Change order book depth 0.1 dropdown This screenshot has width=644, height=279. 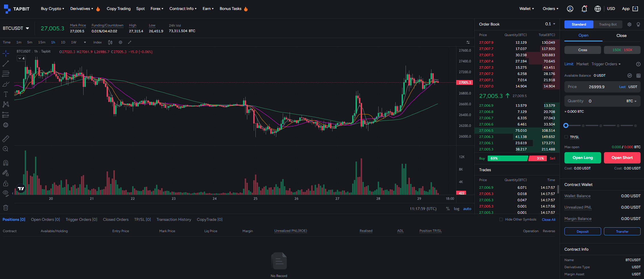[x=550, y=24]
